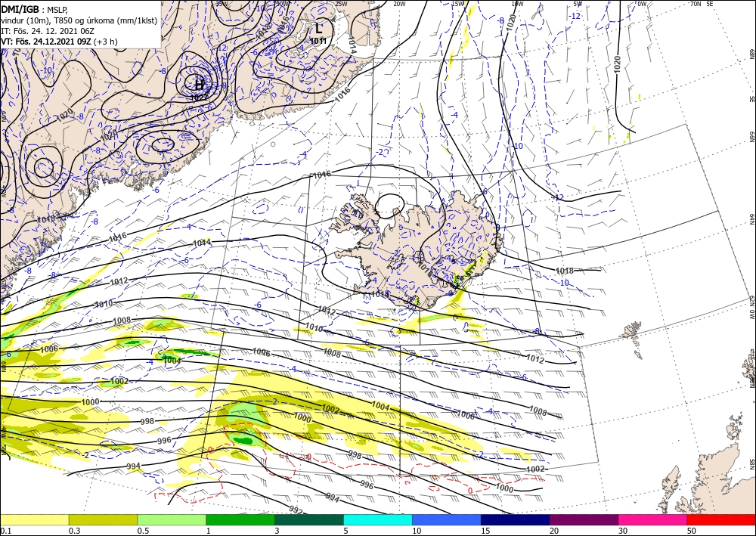Image resolution: width=756 pixels, height=536 pixels.
Task: Click the 1027 pressure value under H
Action: (x=199, y=97)
